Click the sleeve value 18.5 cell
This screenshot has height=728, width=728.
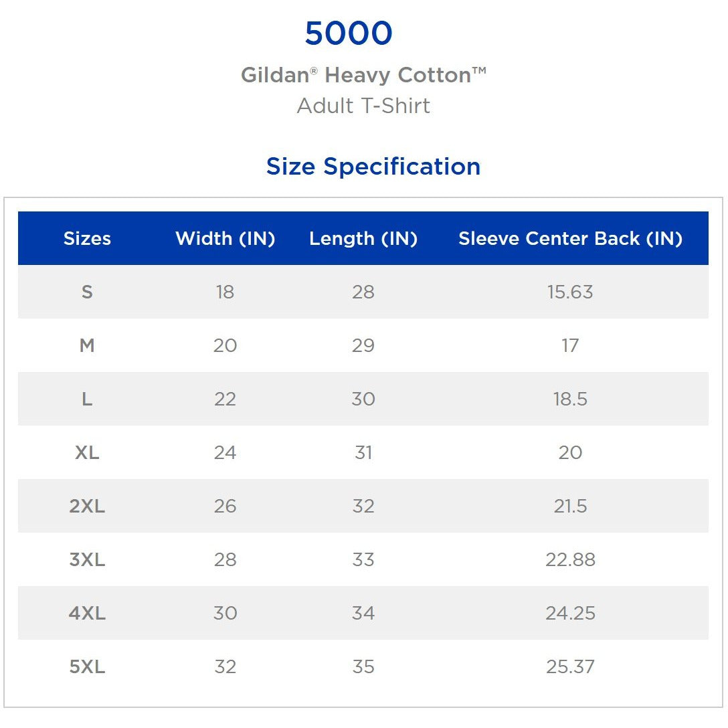[x=570, y=399]
